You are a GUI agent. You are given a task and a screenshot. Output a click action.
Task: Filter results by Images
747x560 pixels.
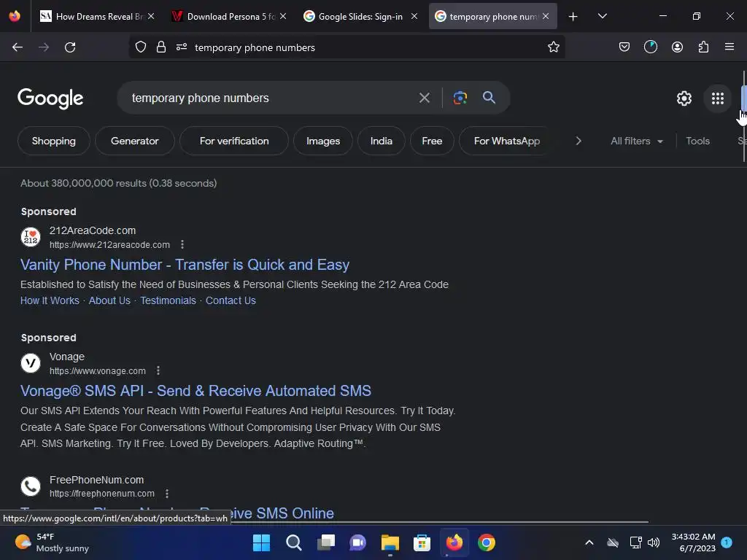(323, 141)
